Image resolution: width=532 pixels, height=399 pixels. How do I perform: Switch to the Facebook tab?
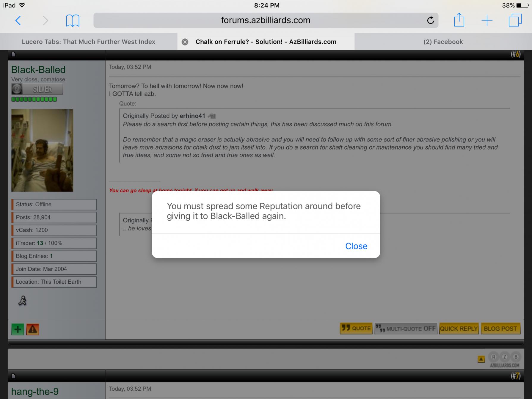click(x=443, y=42)
